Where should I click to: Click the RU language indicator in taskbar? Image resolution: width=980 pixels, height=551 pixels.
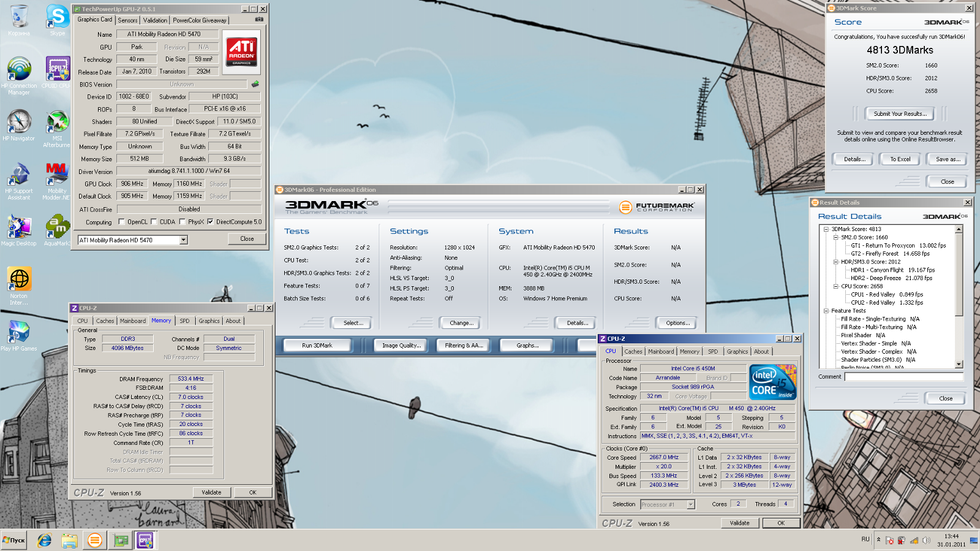click(865, 540)
